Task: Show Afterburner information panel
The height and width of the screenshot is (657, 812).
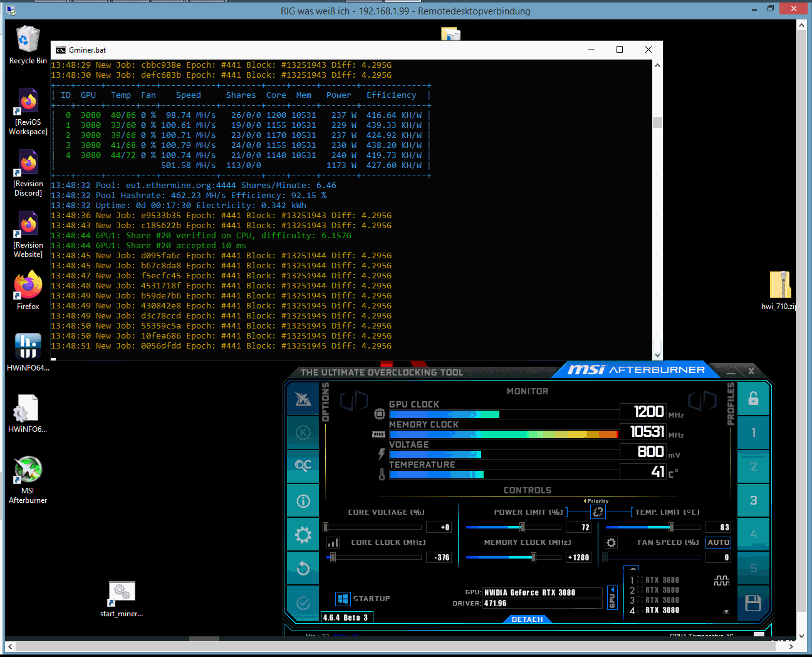Action: pos(303,501)
